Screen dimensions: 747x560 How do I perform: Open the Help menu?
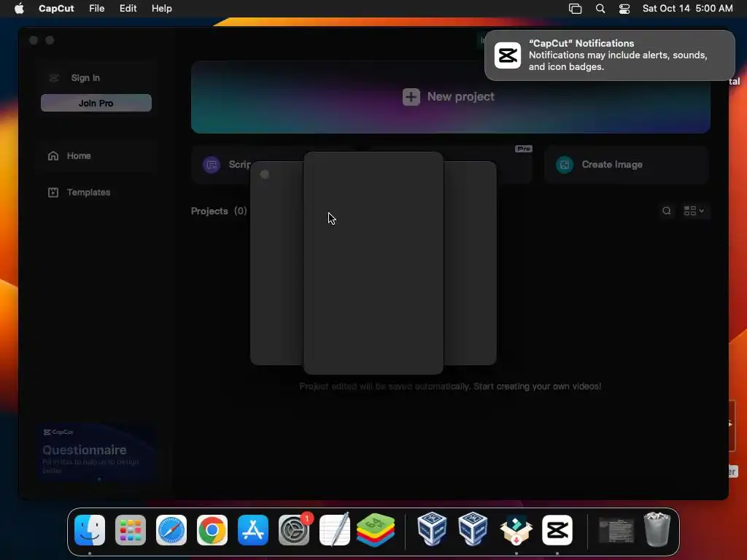(161, 9)
